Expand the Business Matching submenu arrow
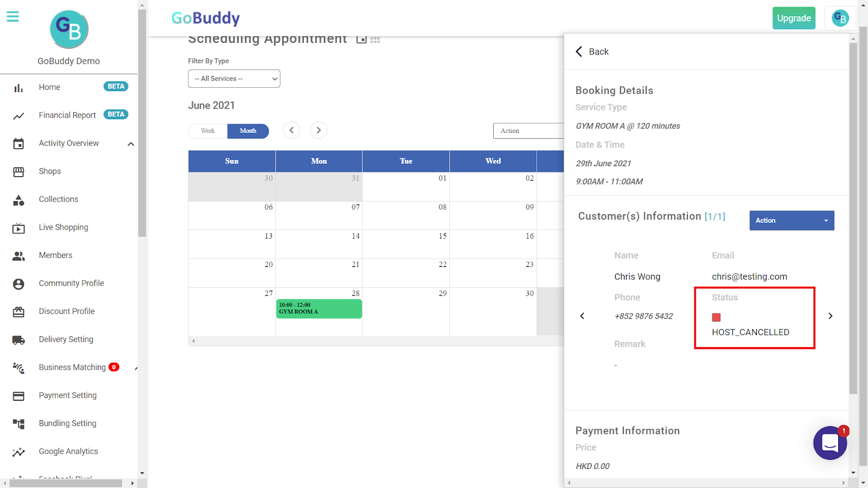The width and height of the screenshot is (868, 488). point(136,369)
